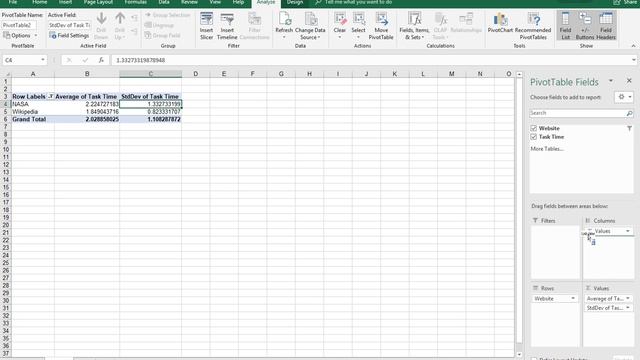The height and width of the screenshot is (360, 640).
Task: Select row 10 header
Action: (x=6, y=149)
